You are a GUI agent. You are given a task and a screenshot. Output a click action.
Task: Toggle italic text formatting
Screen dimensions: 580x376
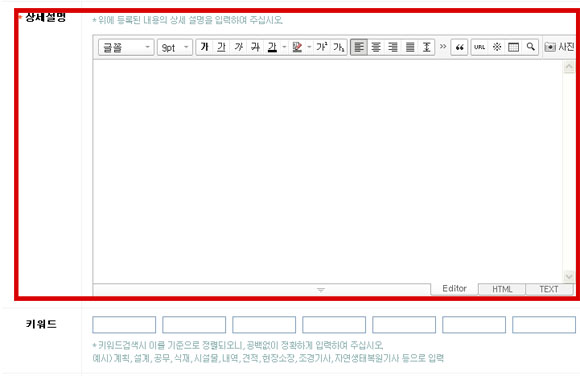[238, 47]
